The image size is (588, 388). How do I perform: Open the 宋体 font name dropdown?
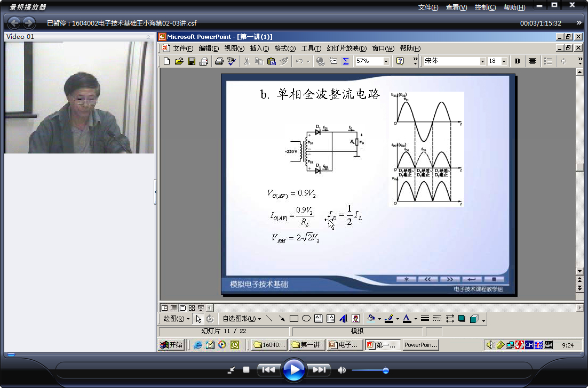(483, 61)
